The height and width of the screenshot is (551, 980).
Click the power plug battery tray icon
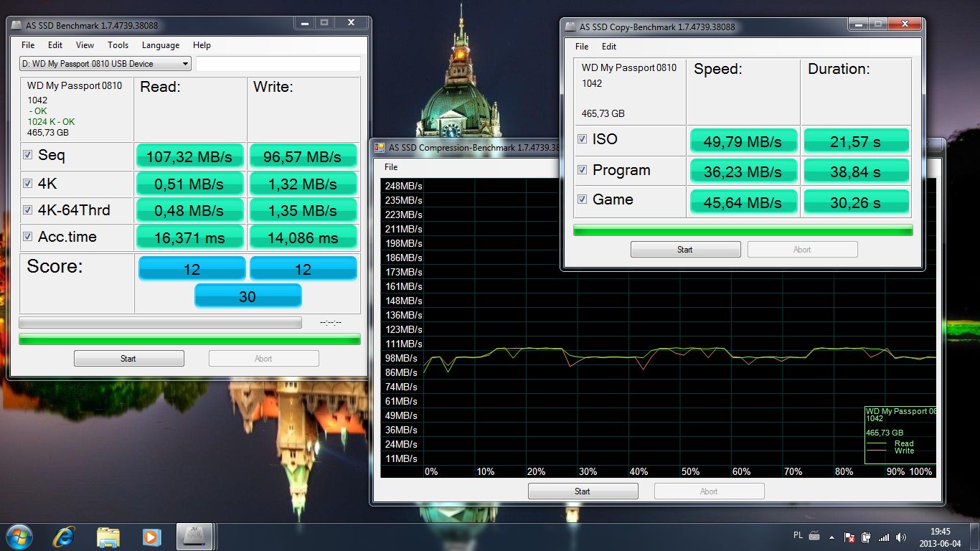click(x=867, y=537)
